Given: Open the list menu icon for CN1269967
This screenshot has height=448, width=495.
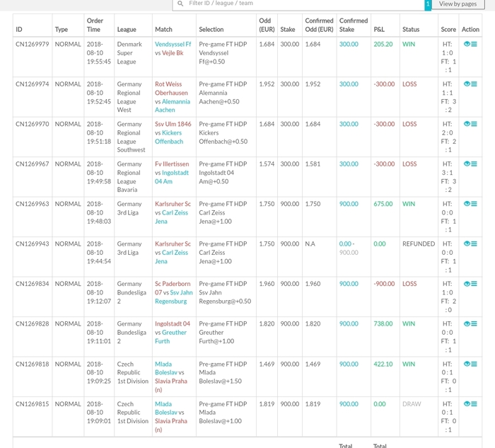Looking at the screenshot, I should tap(474, 163).
